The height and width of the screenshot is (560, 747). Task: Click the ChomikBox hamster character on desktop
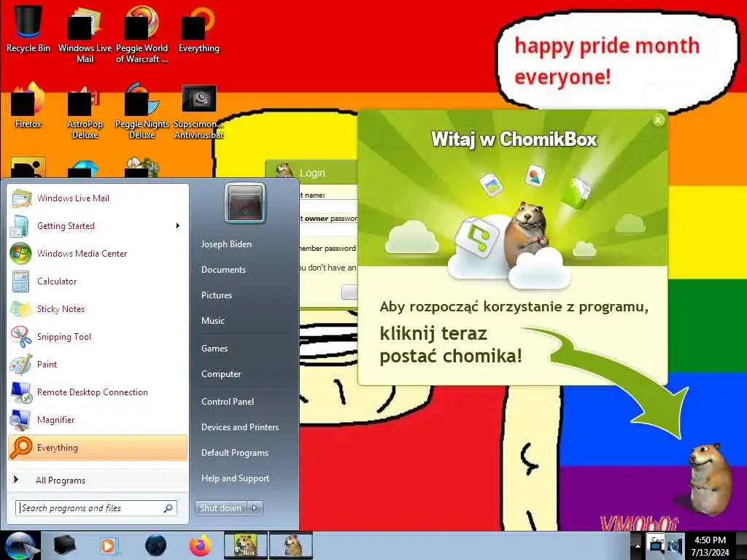click(710, 478)
